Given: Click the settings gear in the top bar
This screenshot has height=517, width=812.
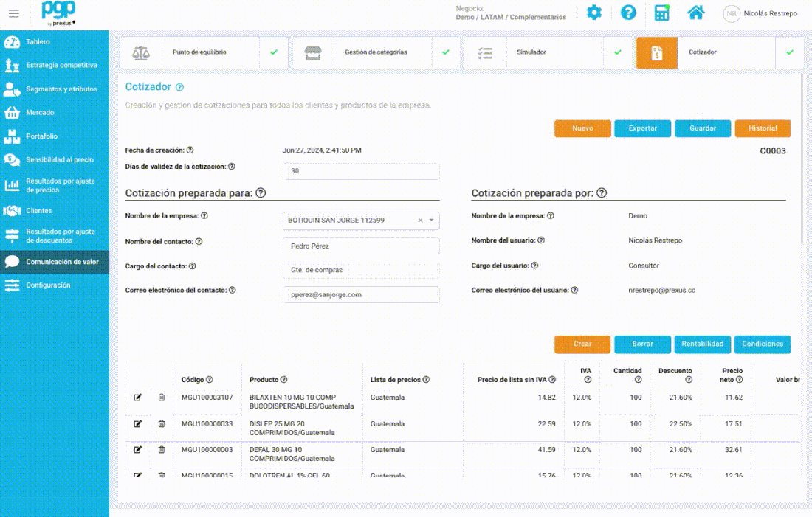Looking at the screenshot, I should tap(594, 13).
